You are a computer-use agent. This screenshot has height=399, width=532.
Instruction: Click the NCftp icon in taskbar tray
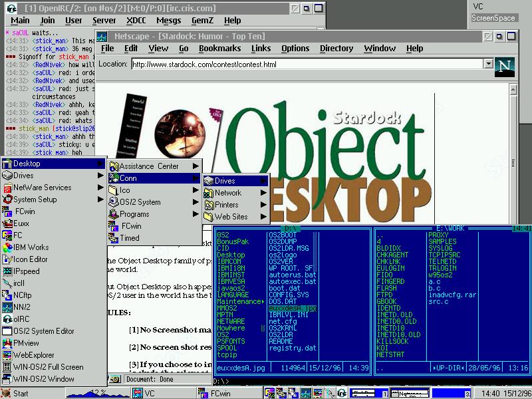292,393
